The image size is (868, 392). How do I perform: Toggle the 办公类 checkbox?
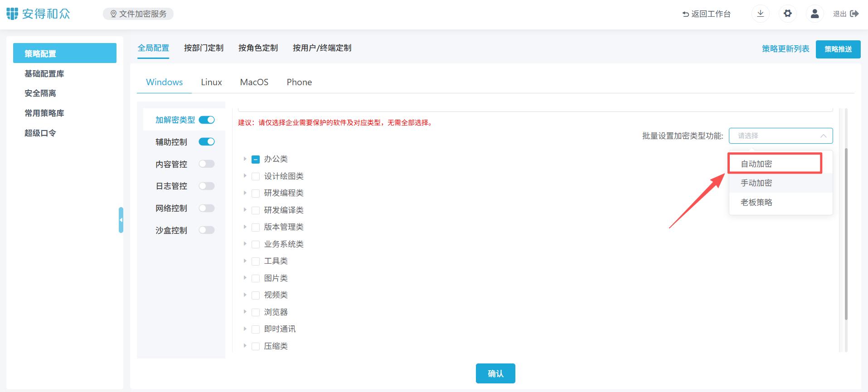pyautogui.click(x=256, y=160)
